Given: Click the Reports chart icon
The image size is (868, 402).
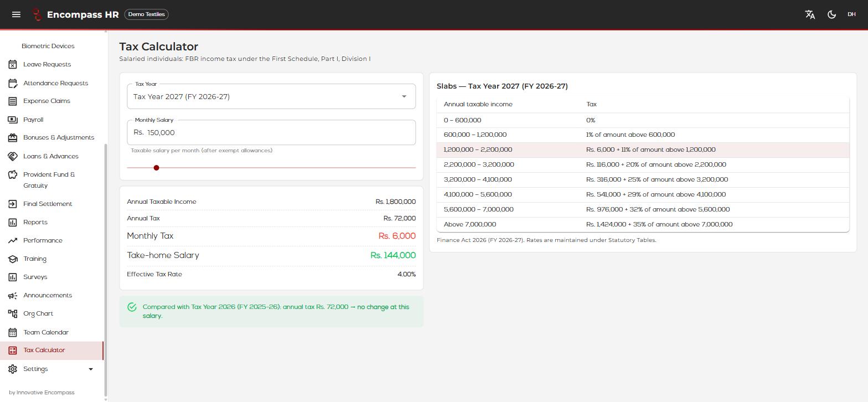Looking at the screenshot, I should click(13, 223).
